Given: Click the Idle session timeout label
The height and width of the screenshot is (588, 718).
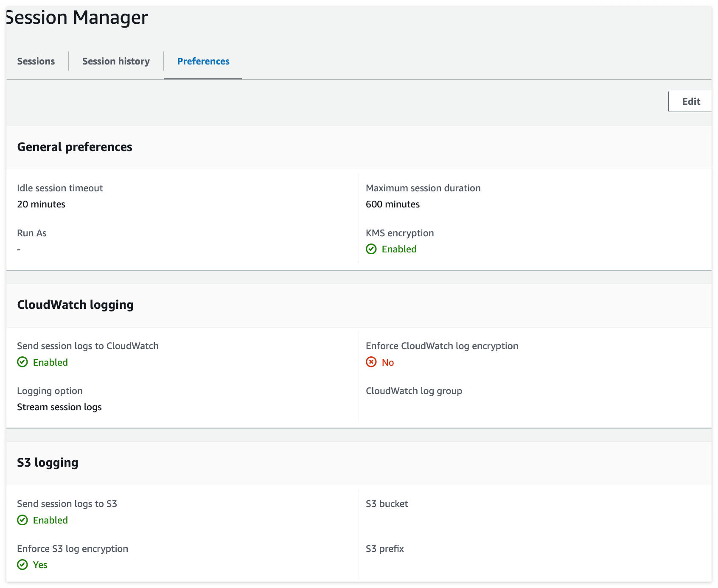Looking at the screenshot, I should point(60,188).
